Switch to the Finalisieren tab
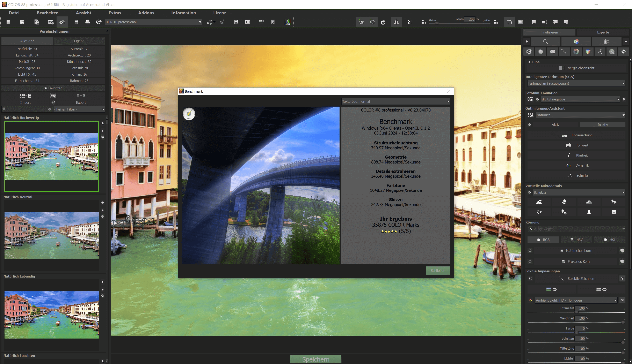632x364 pixels. click(x=549, y=32)
